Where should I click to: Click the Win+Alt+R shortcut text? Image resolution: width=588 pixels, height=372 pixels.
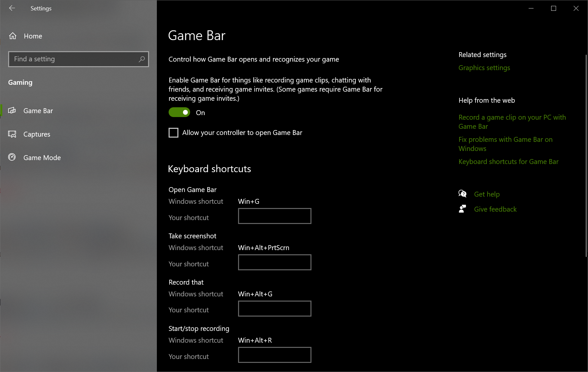click(x=255, y=340)
